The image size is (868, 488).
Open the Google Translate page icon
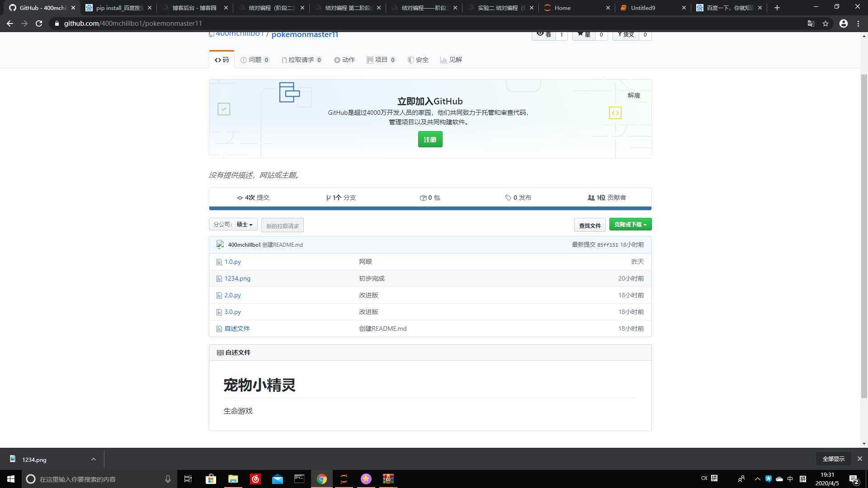(x=811, y=23)
